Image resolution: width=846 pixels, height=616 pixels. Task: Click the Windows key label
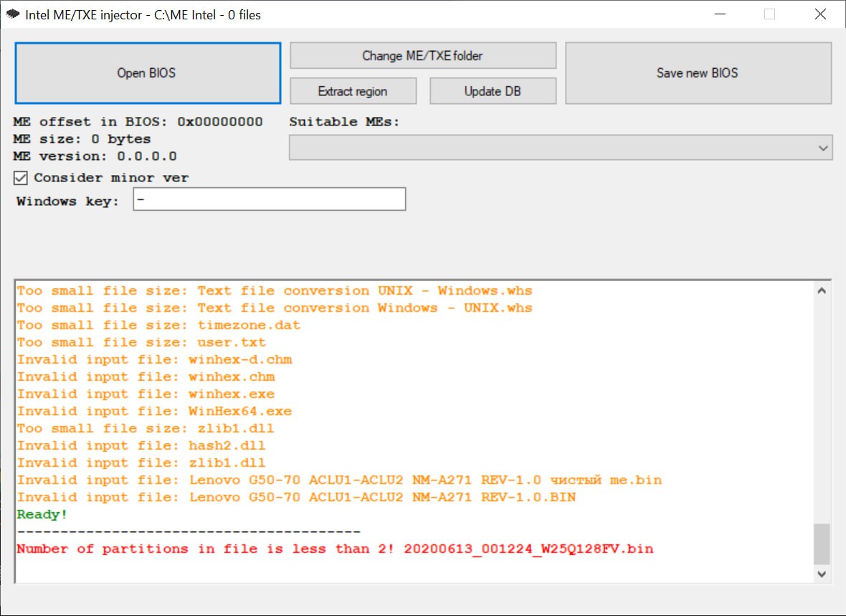(67, 202)
